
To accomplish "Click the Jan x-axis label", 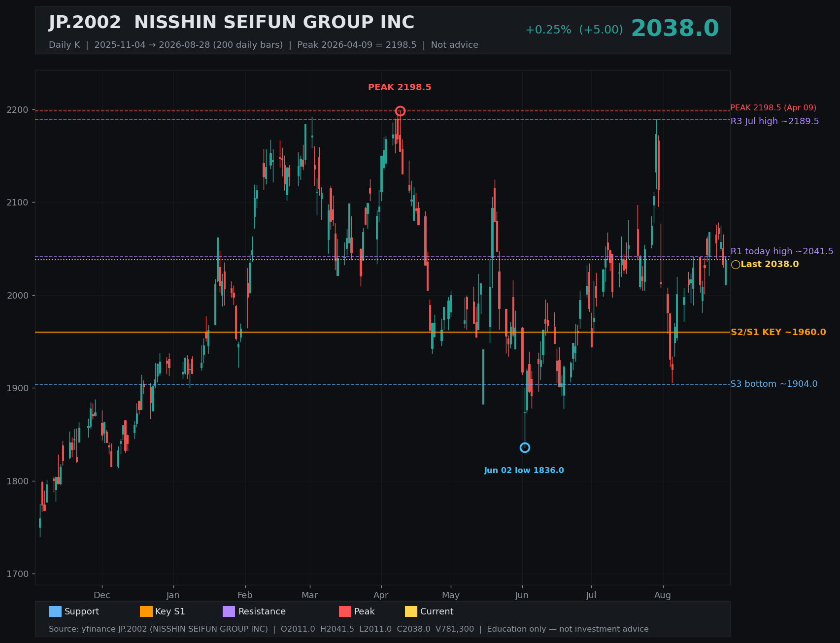I will click(x=173, y=595).
